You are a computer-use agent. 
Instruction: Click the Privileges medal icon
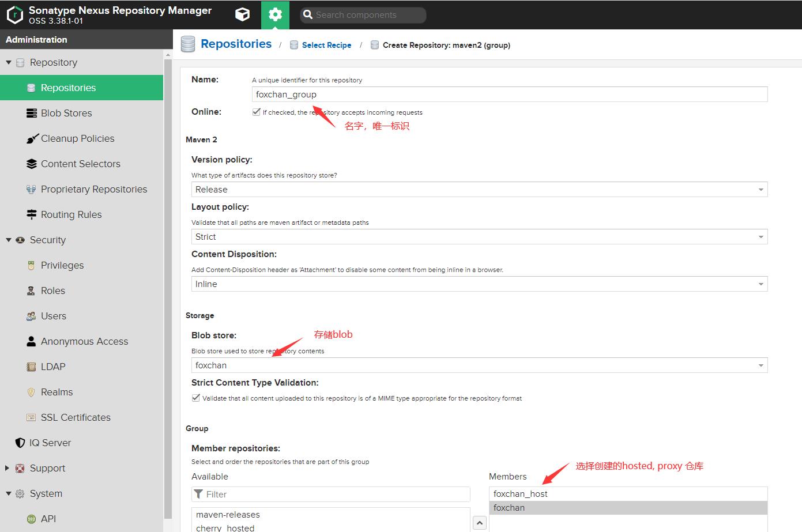(31, 265)
